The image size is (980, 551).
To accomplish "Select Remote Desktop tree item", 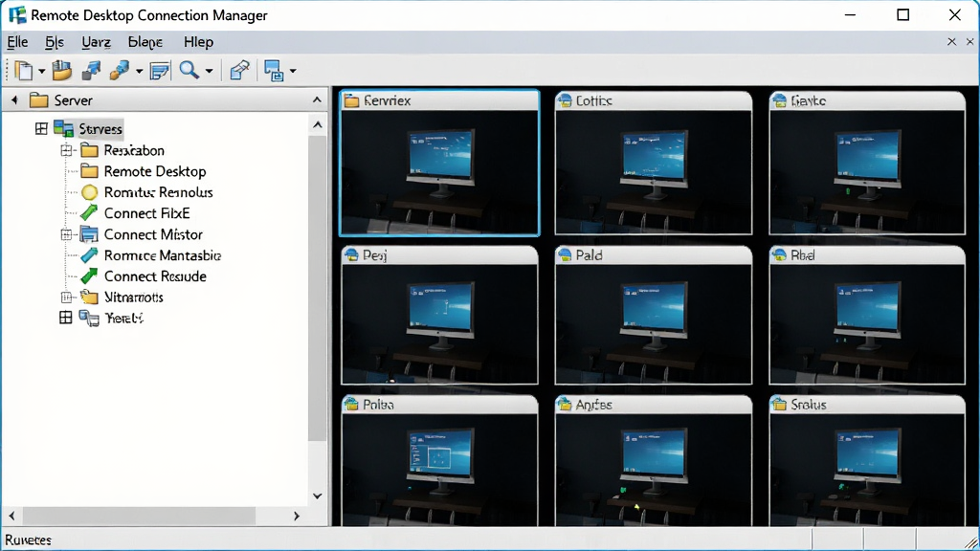I will pos(155,171).
